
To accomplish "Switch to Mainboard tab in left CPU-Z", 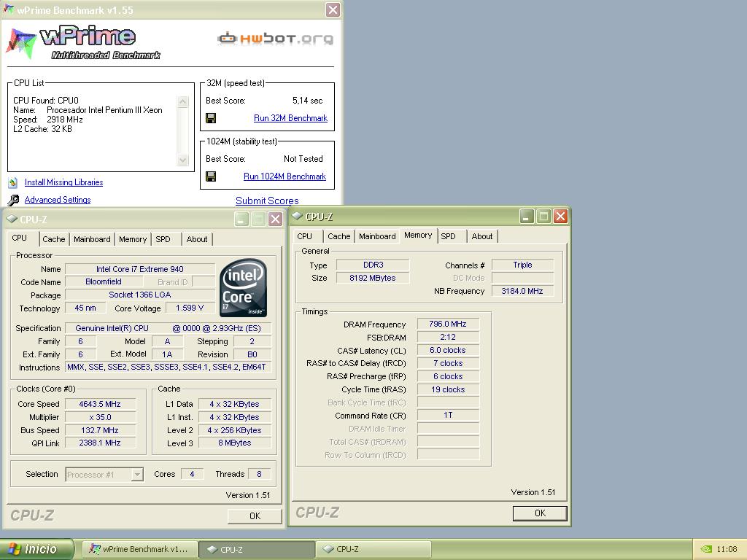I will coord(92,239).
